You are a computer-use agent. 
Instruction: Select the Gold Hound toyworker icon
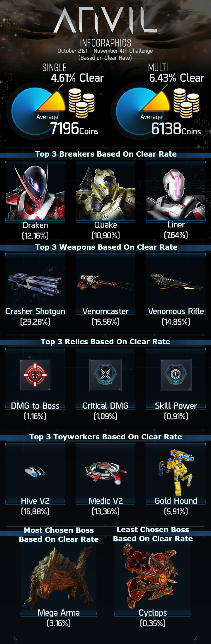[176, 472]
